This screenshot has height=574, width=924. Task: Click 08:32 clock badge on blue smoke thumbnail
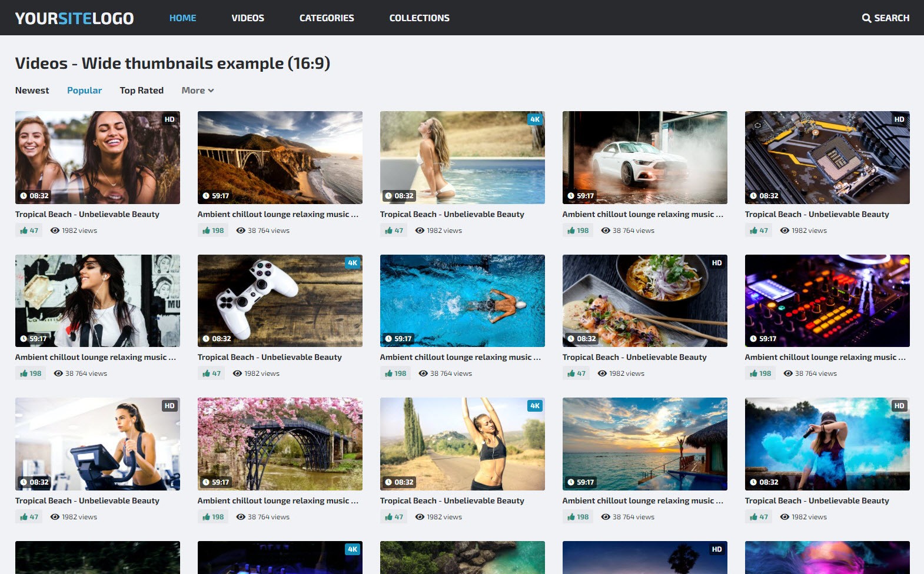[x=764, y=482]
